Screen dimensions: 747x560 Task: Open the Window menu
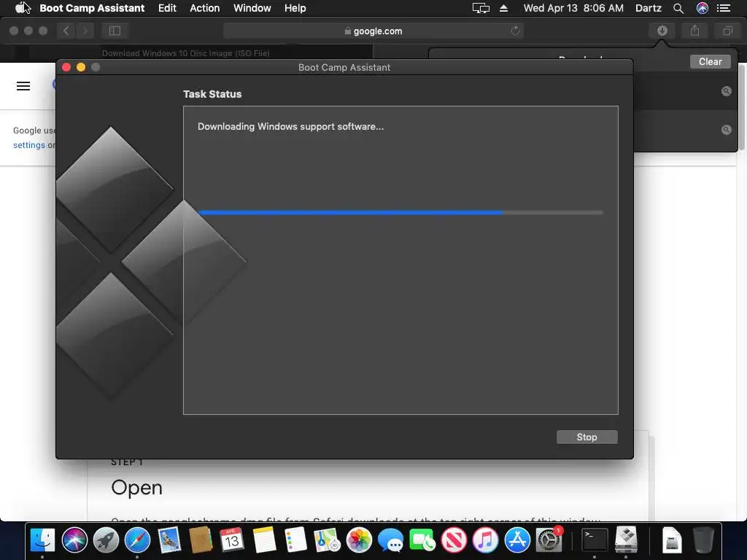point(252,8)
